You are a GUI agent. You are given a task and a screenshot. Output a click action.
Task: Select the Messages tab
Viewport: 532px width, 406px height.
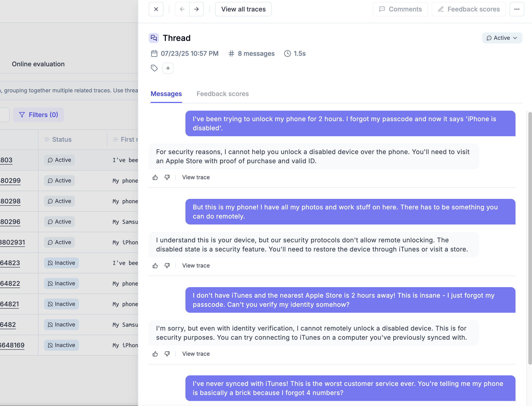tap(166, 94)
